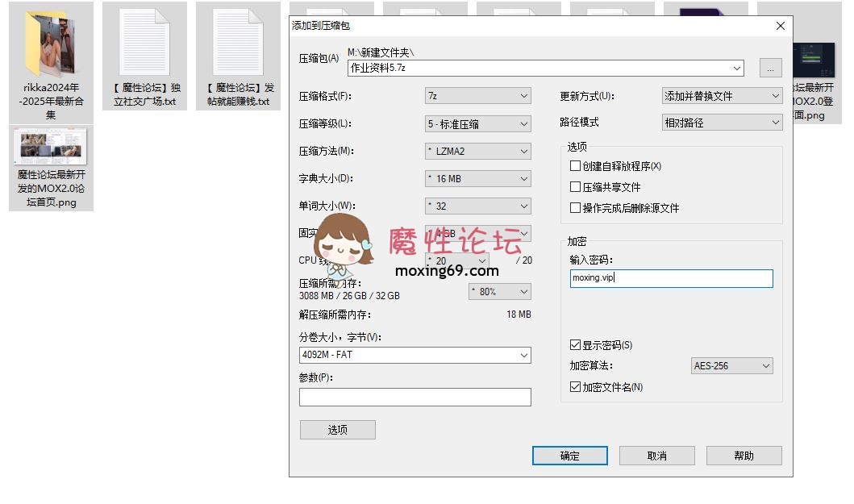Viewport: 854px width, 504px height.
Task: Enable 压缩共享文件 option
Action: click(577, 188)
